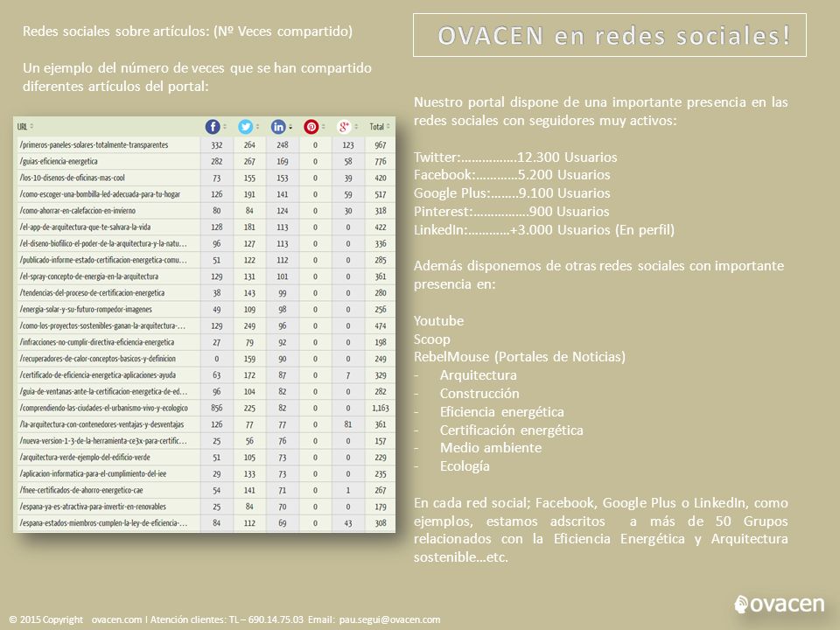Image resolution: width=840 pixels, height=630 pixels.
Task: Click the 'Pinterest: 900 Usuarios' line
Action: coord(511,212)
